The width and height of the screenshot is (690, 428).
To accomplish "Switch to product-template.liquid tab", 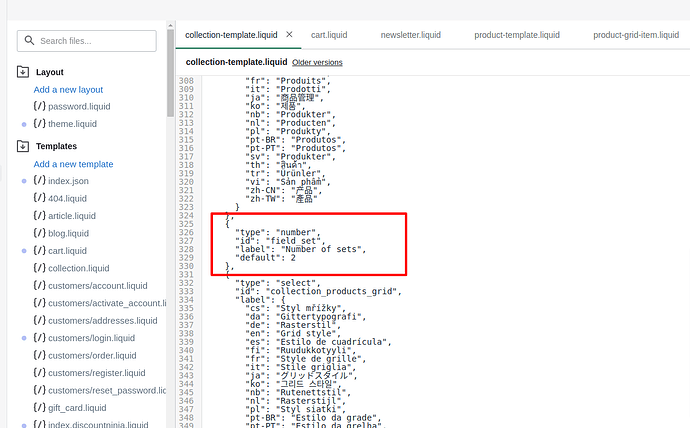I will [x=517, y=35].
